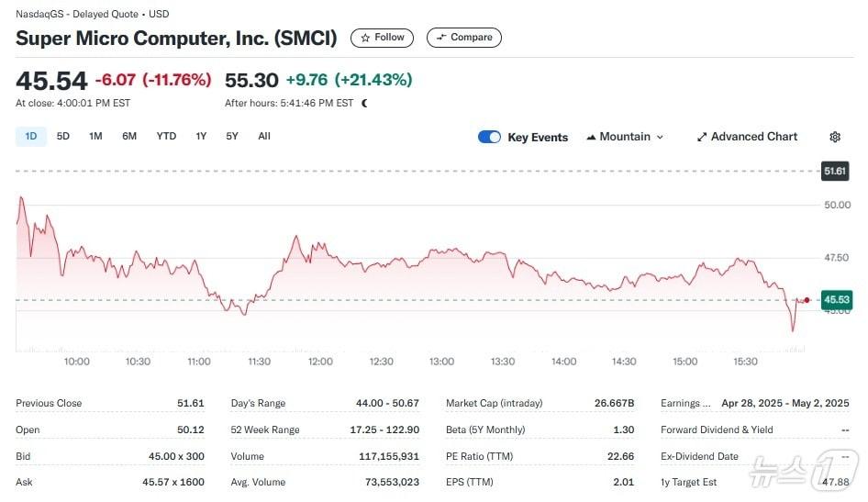Click the red current price dot on chart
Screen dimensions: 868x502
[807, 300]
